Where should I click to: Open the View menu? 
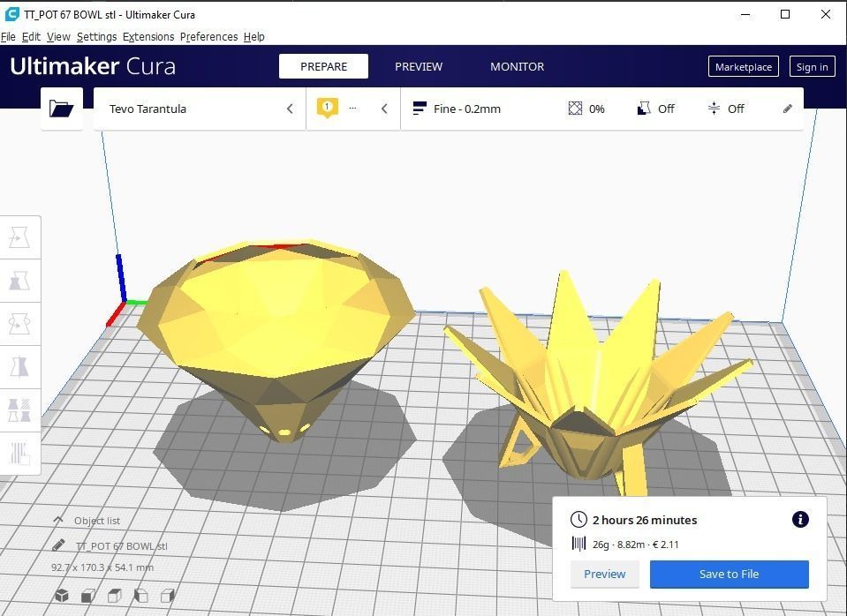58,37
